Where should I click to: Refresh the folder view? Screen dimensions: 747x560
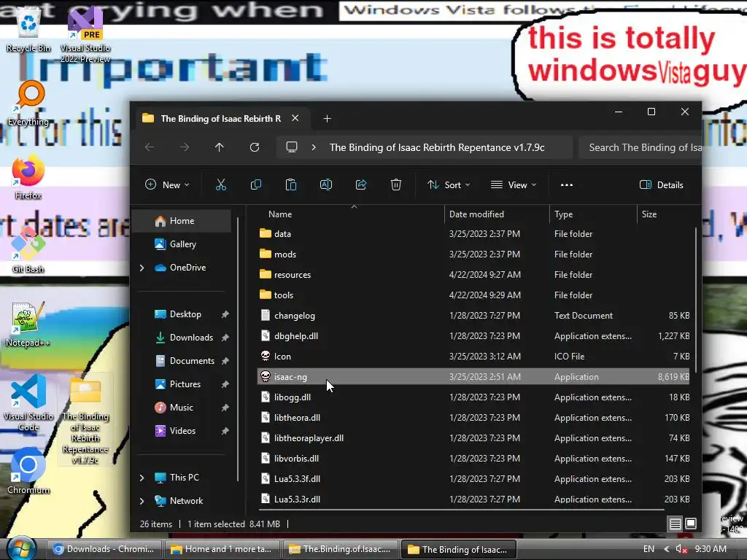[255, 147]
